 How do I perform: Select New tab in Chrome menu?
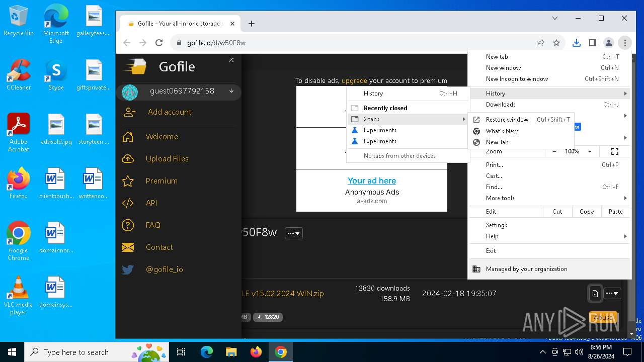pos(549,57)
